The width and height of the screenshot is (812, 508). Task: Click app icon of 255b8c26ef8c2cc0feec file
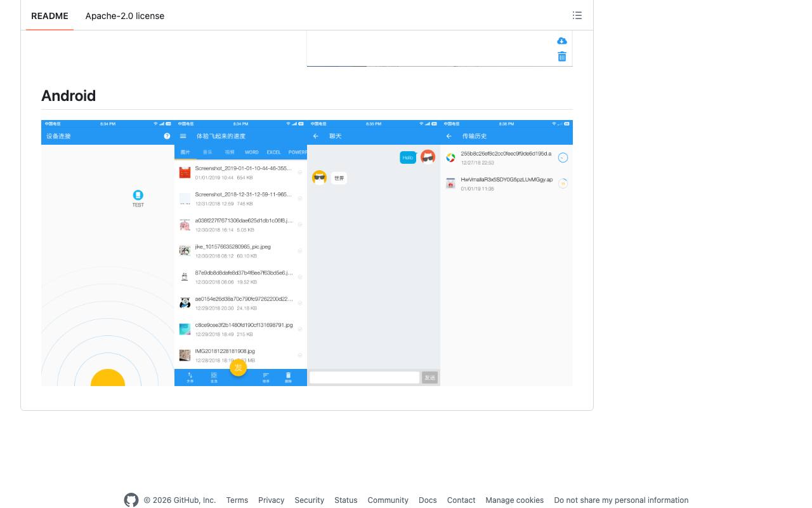pos(450,157)
